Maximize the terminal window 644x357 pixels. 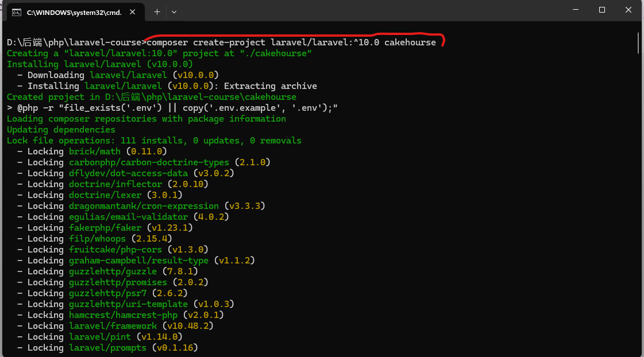(601, 10)
